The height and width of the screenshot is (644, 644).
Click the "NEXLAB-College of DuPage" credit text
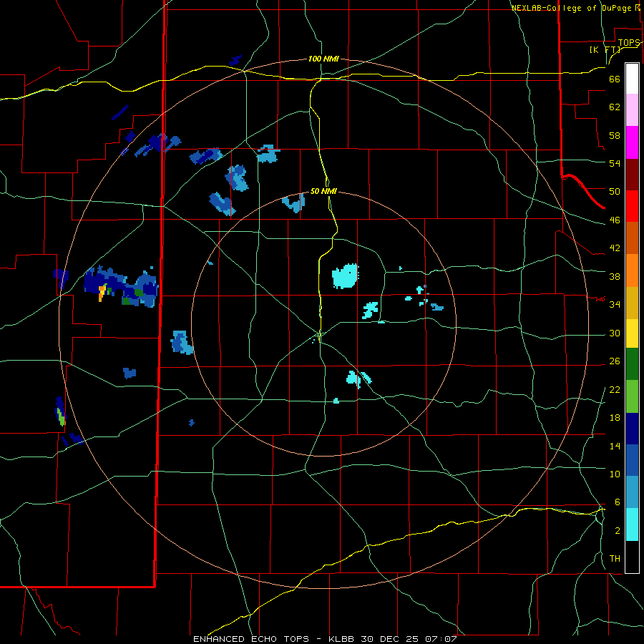click(571, 8)
